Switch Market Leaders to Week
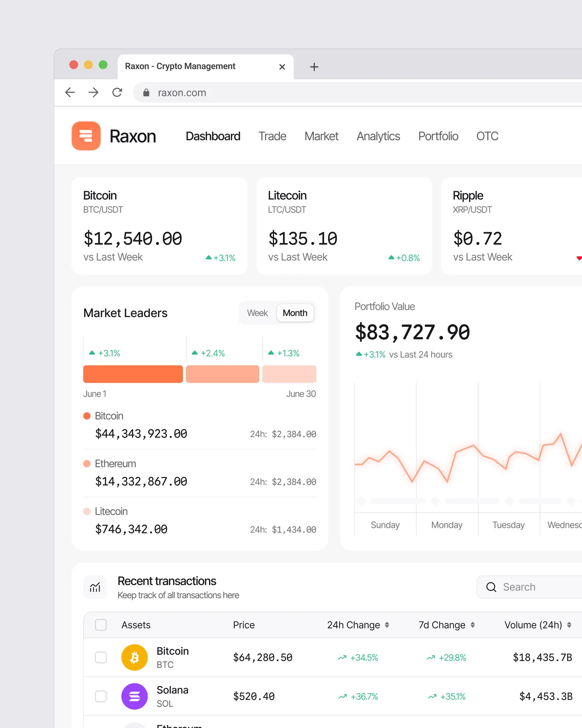The height and width of the screenshot is (728, 582). [258, 313]
